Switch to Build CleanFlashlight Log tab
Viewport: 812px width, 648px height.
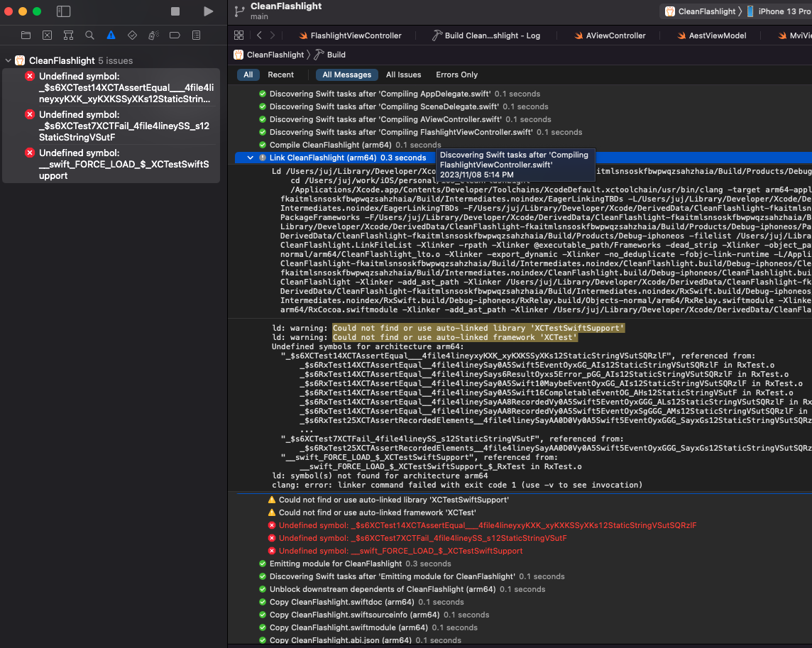pyautogui.click(x=485, y=35)
